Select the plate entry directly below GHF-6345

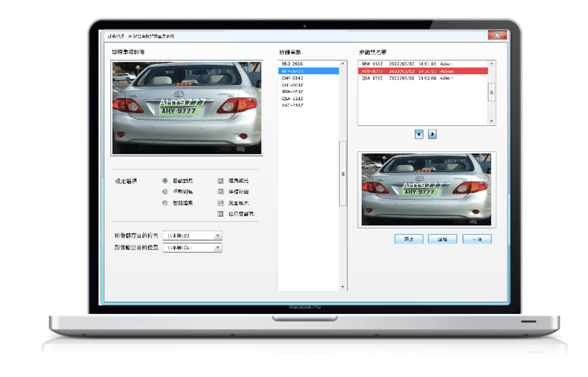point(308,85)
